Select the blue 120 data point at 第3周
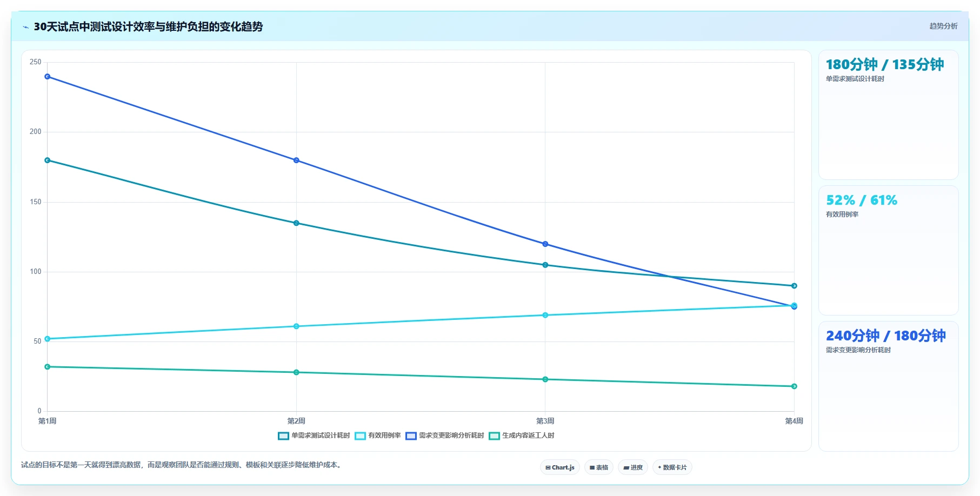Viewport: 980px width, 496px height. click(545, 244)
